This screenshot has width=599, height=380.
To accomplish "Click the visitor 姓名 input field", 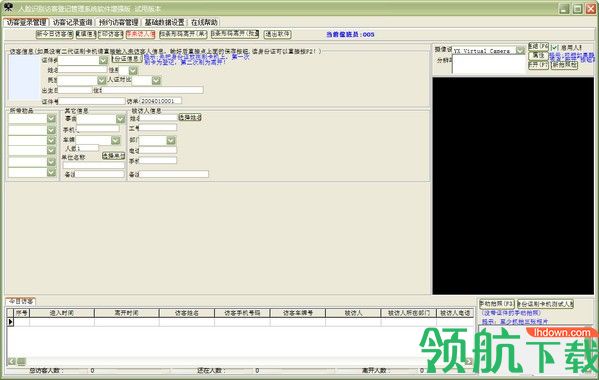I will [83, 70].
